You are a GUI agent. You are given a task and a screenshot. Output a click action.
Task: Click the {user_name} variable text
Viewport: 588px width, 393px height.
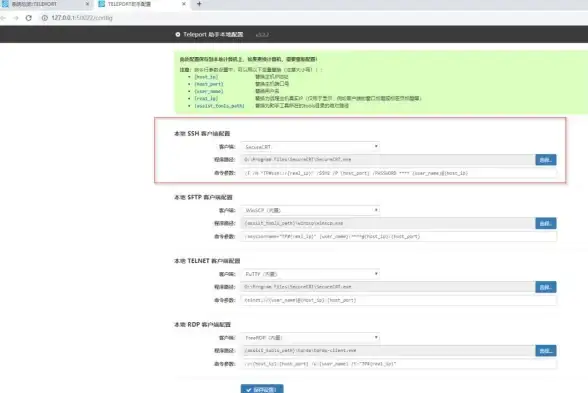pyautogui.click(x=209, y=91)
